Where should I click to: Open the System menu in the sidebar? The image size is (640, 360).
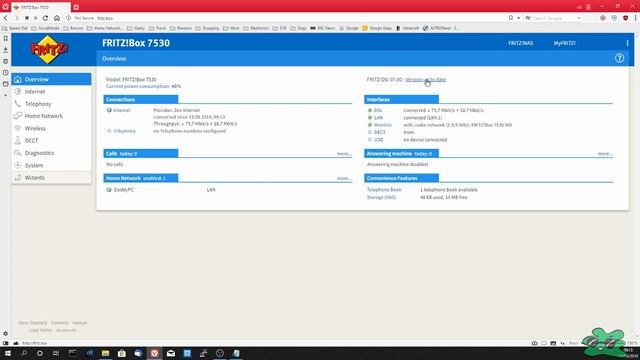51,165
